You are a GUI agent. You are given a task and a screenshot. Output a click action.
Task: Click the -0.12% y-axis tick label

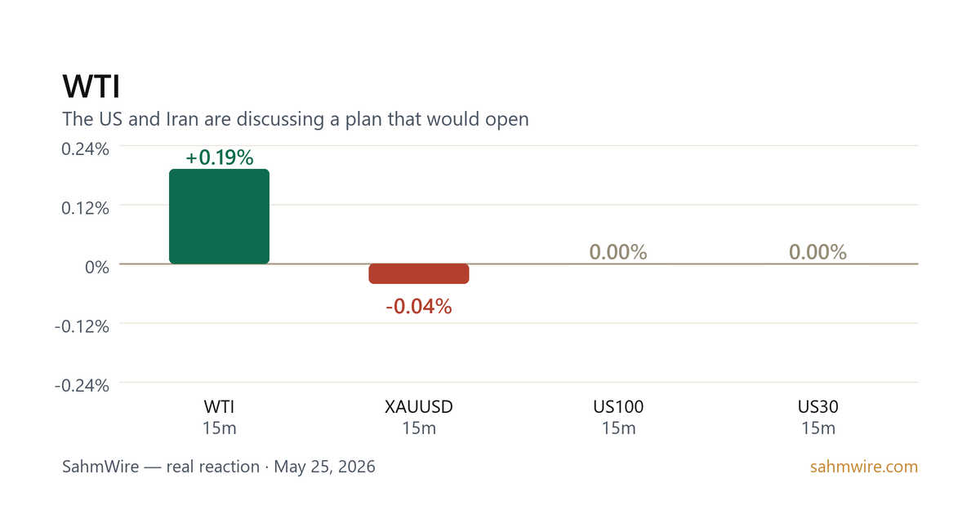click(82, 326)
